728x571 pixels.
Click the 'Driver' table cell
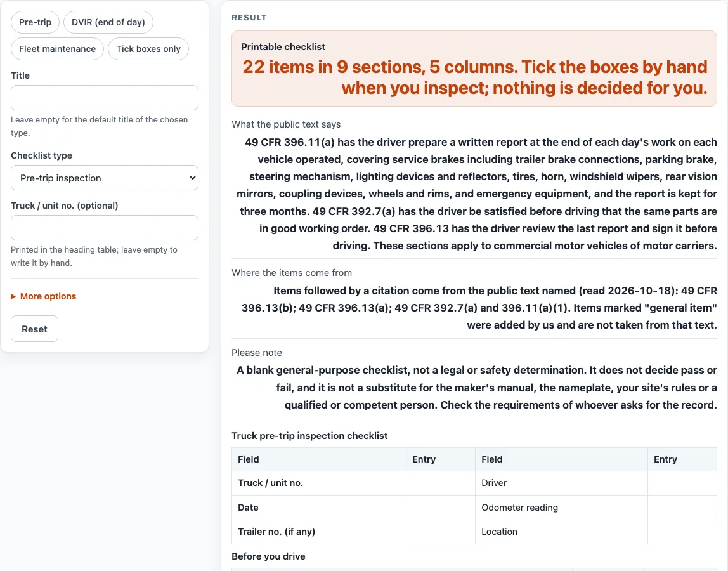pyautogui.click(x=561, y=483)
